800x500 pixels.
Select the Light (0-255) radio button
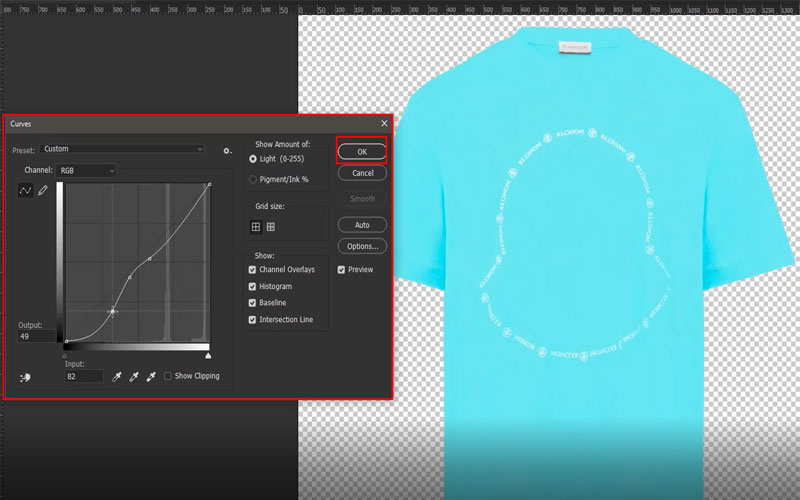(253, 159)
